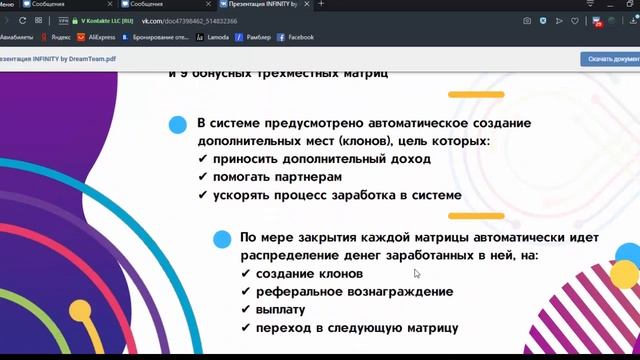Click the green security padlock icon

click(75, 21)
